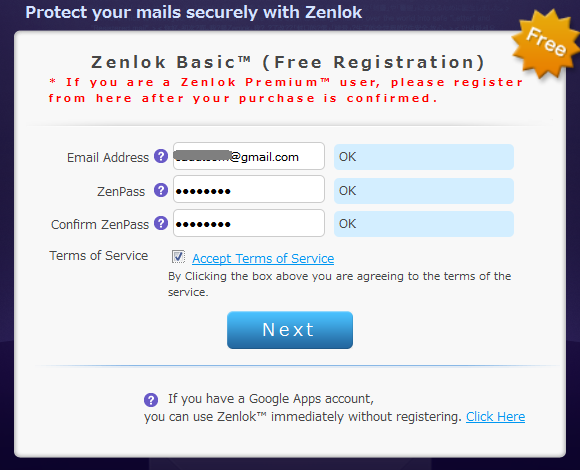
Task: Click the Confirm ZenPass help icon
Action: (161, 223)
